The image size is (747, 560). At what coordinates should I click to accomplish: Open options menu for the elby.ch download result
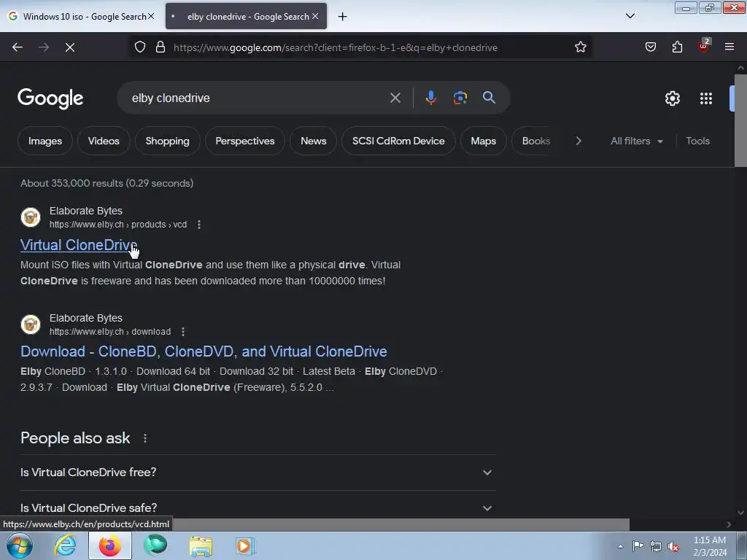(x=183, y=332)
